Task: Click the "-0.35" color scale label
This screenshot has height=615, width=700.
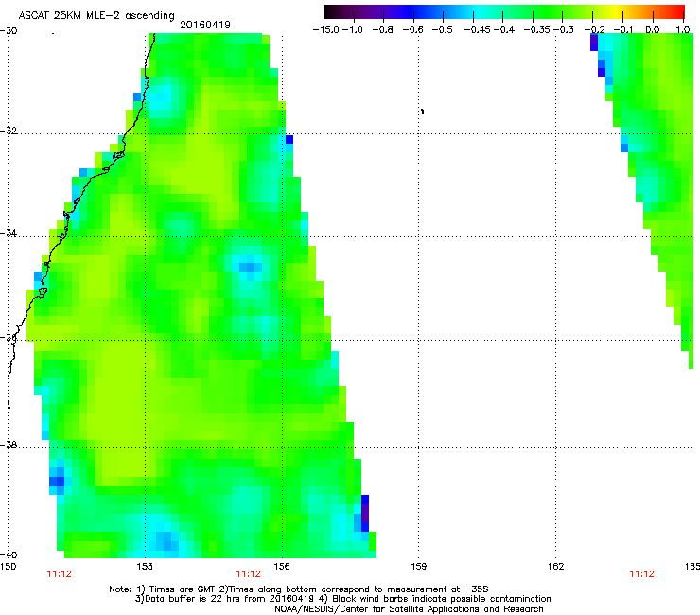Action: click(537, 30)
